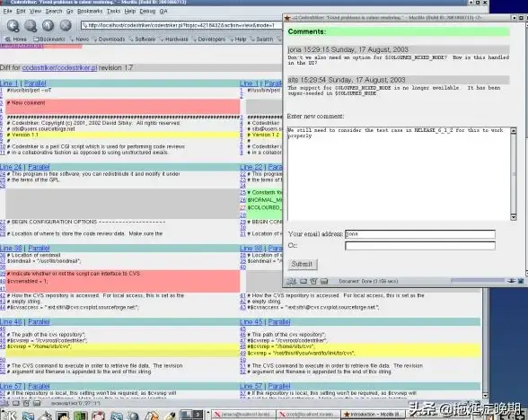Click left column 'Line 46' link
Screen dimensions: 528x420
[x=11, y=321]
